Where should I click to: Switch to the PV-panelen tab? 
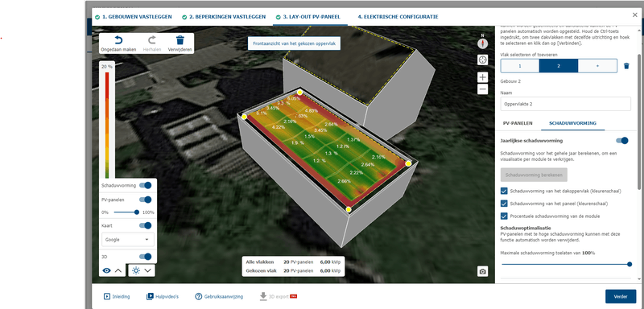coord(518,123)
